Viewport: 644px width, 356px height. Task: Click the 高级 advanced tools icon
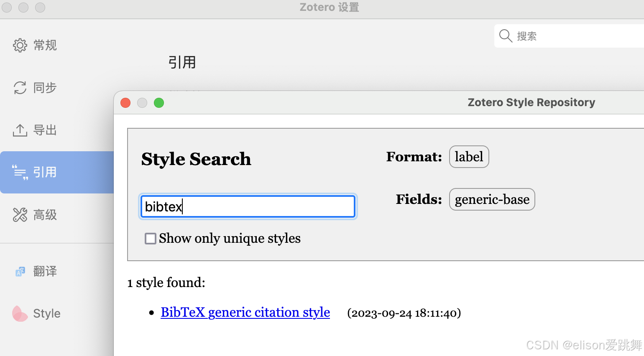tap(20, 215)
